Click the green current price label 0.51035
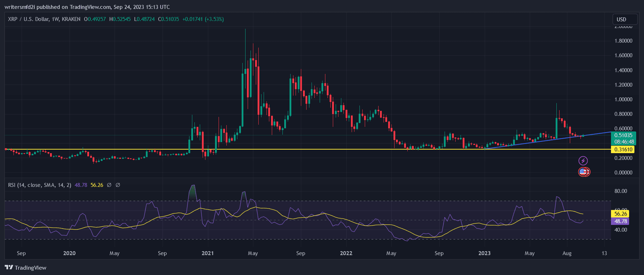Image resolution: width=644 pixels, height=275 pixels. coord(623,135)
